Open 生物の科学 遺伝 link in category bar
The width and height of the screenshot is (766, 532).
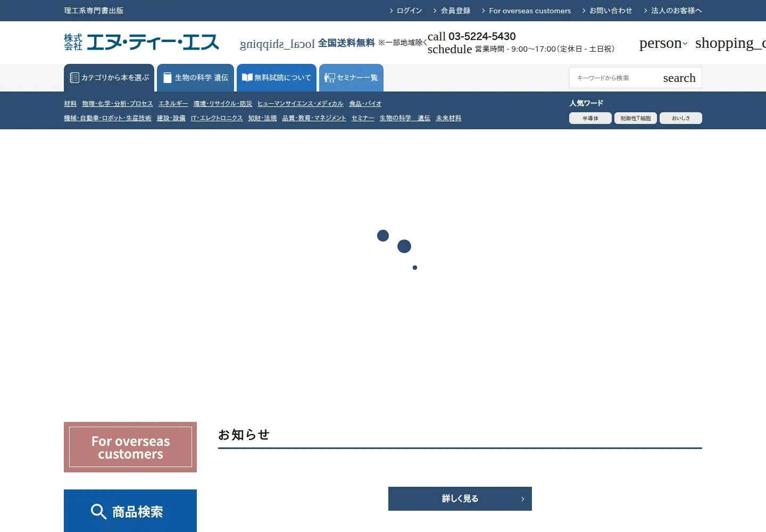click(x=405, y=118)
